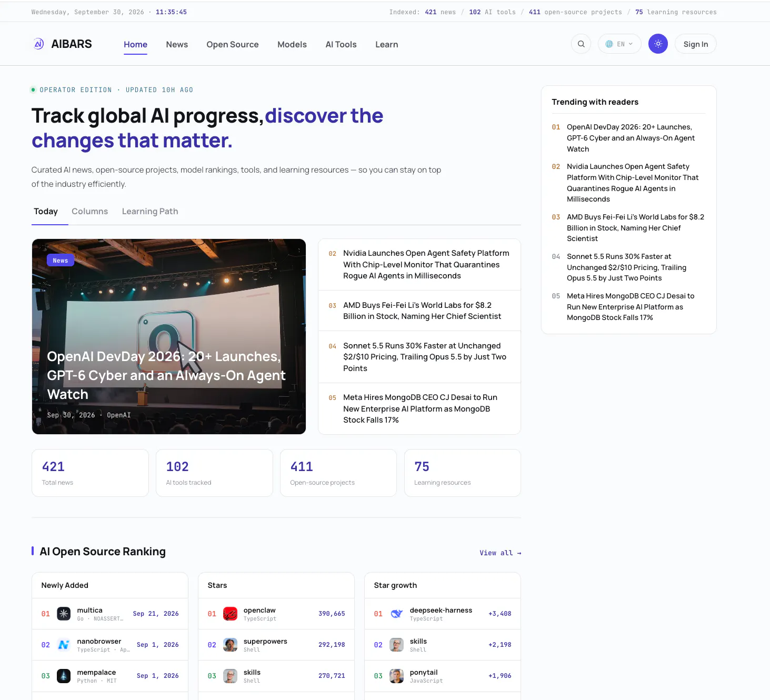The width and height of the screenshot is (770, 700).
Task: Click the View all link
Action: [x=500, y=553]
